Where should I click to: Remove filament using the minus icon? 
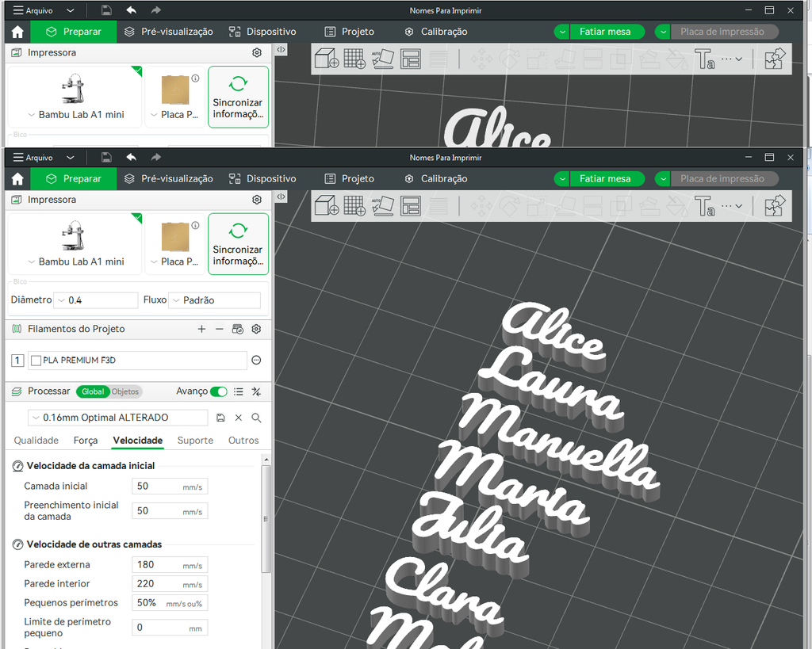(219, 329)
